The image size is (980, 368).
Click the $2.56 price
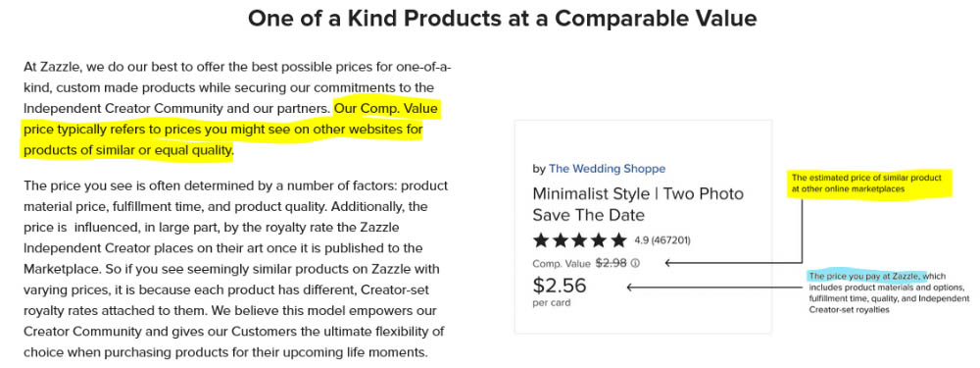[x=560, y=286]
